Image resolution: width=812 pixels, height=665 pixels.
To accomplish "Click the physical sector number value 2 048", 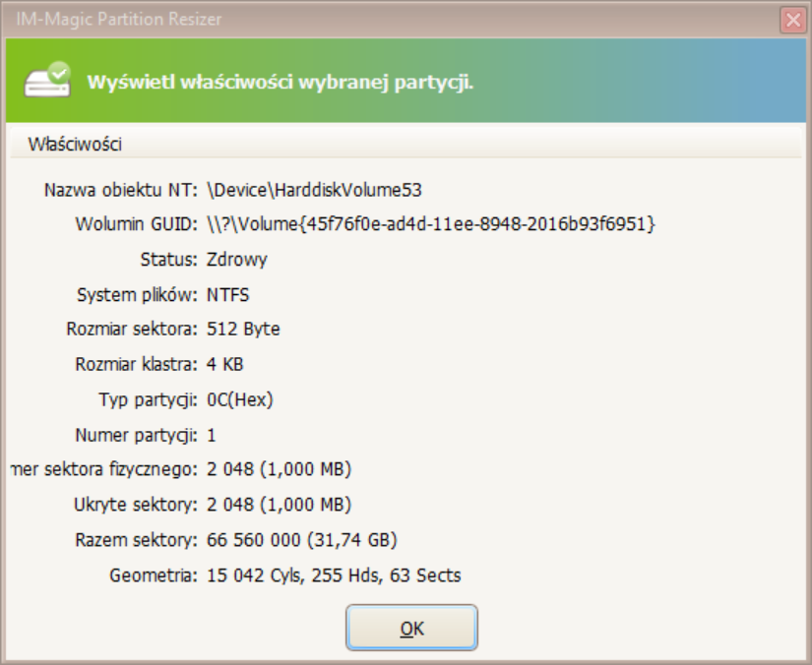I will point(280,469).
